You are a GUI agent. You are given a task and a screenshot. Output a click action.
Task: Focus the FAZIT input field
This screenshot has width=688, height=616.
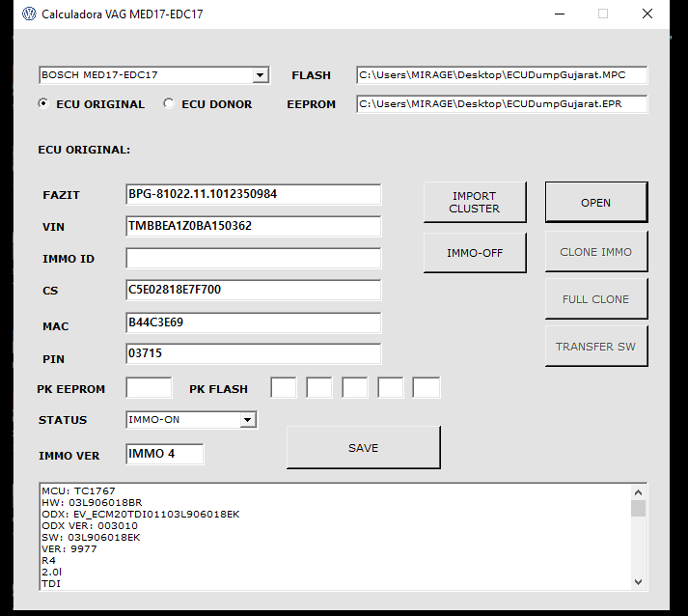(253, 195)
